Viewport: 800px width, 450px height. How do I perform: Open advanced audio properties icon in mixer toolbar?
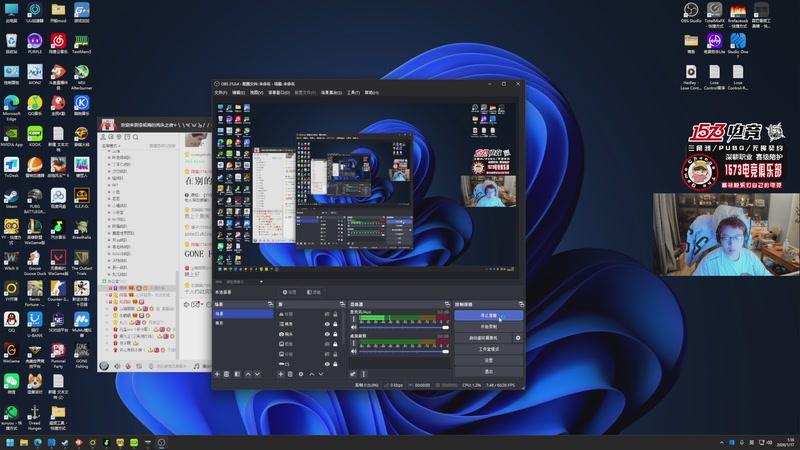352,374
